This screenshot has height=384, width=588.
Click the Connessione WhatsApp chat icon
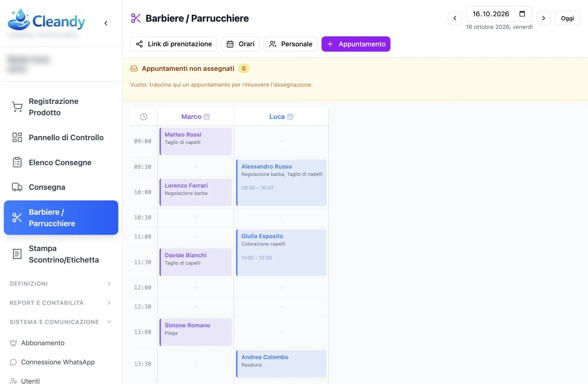[13, 362]
